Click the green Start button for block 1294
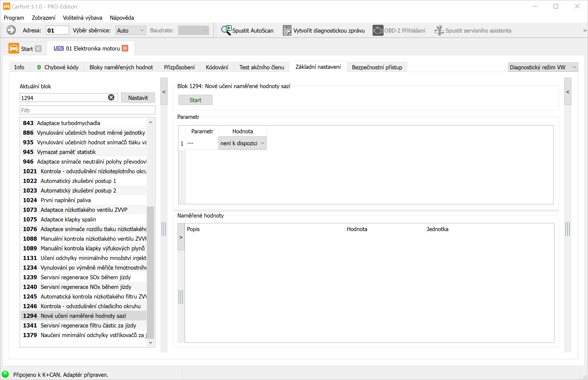Image resolution: width=588 pixels, height=380 pixels. pyautogui.click(x=195, y=100)
